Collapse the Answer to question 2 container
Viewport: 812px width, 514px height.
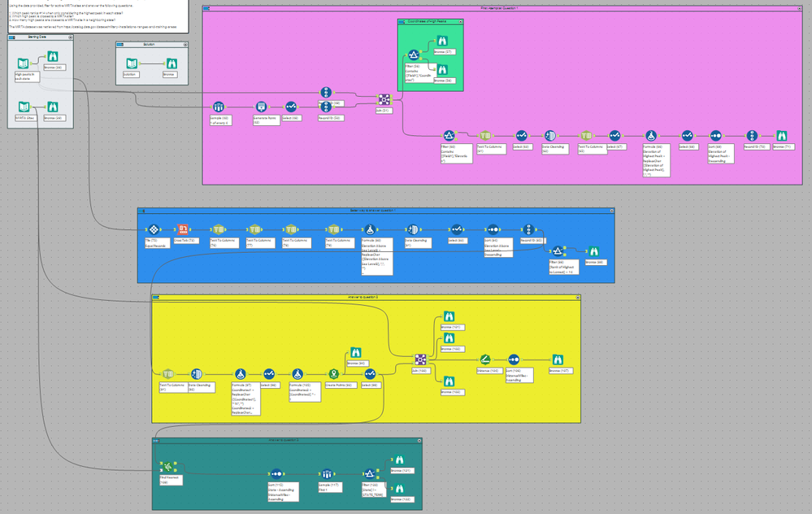click(577, 298)
